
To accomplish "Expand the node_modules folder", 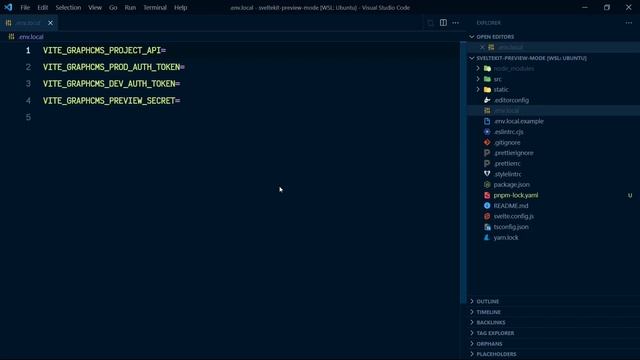I will point(478,68).
